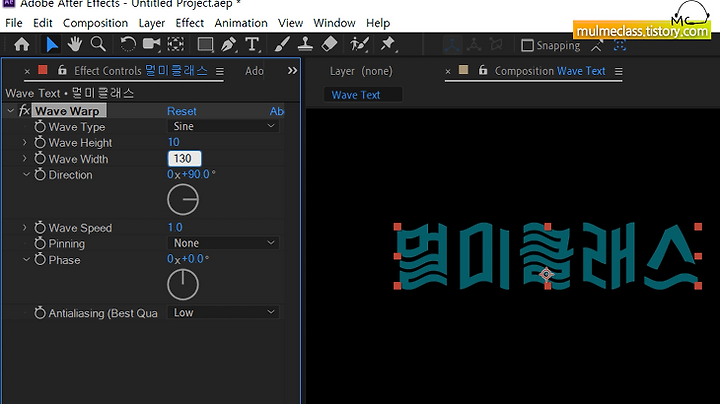Toggle the Wave Warp fx switch
Screen dimensions: 720x404
(x=24, y=111)
